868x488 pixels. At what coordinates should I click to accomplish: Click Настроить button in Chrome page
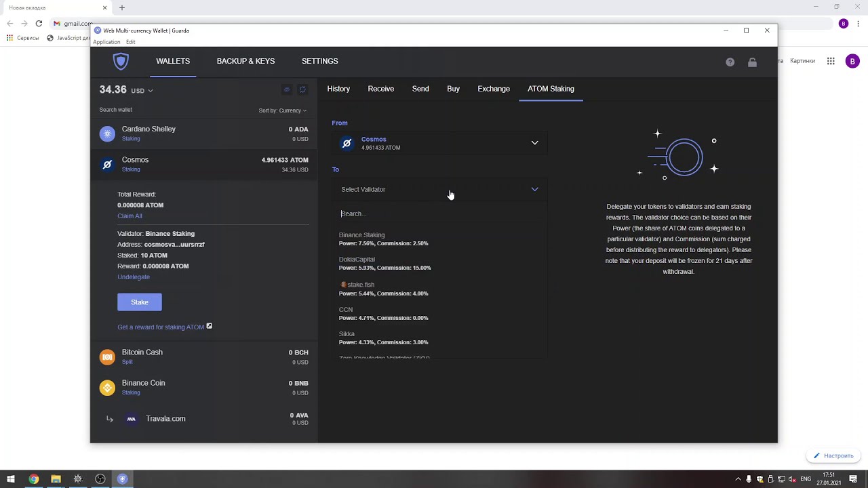(833, 455)
